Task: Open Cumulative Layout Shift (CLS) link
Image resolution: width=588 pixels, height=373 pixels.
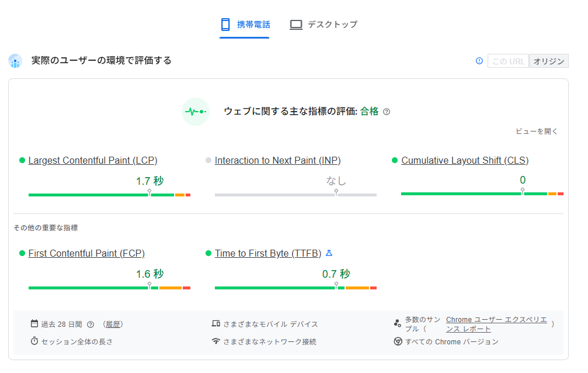Action: (465, 160)
